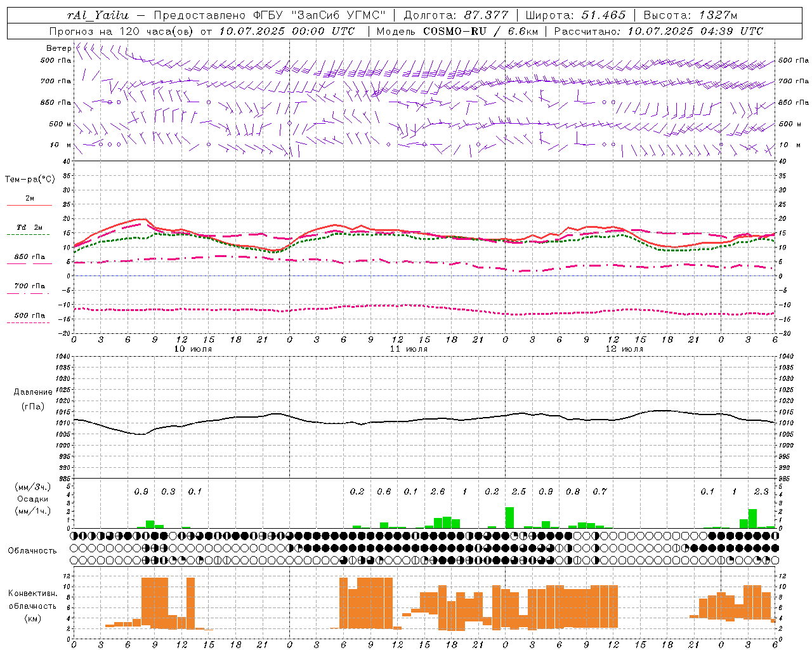Click the 'Td 2м' dew point legend entry

pos(29,227)
